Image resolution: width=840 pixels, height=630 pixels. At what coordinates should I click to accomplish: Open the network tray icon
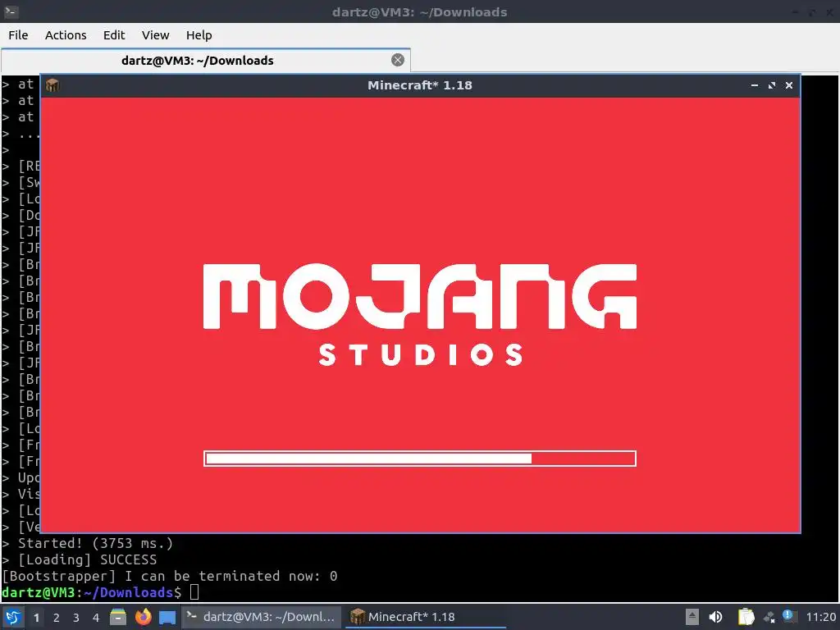pos(769,617)
